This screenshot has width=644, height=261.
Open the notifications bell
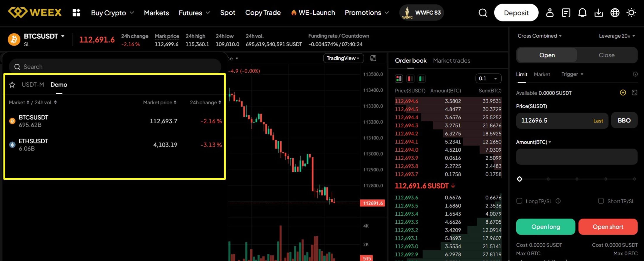click(582, 13)
